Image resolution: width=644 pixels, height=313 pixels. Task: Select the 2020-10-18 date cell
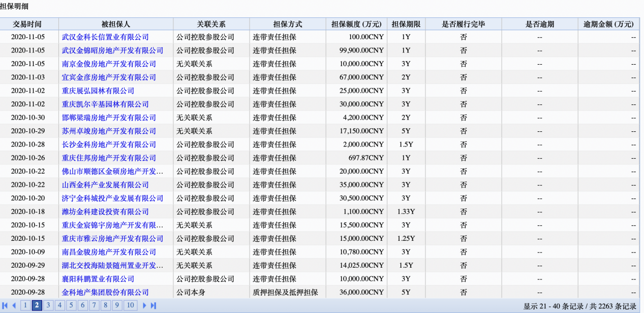[x=28, y=212]
